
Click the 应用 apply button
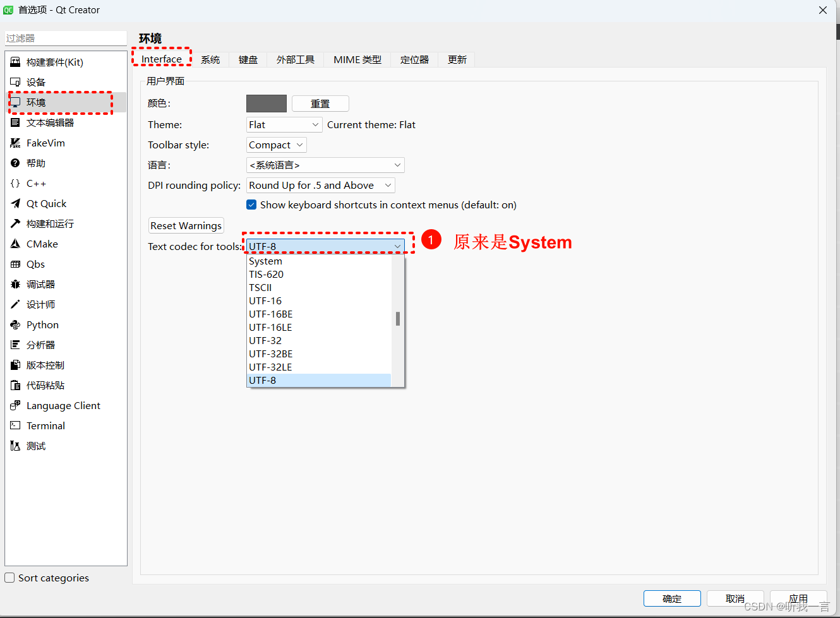[798, 598]
